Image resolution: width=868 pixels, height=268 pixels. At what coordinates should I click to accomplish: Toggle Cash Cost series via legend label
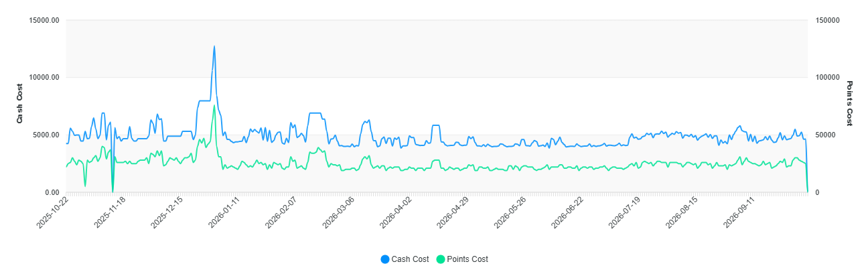[x=410, y=259]
